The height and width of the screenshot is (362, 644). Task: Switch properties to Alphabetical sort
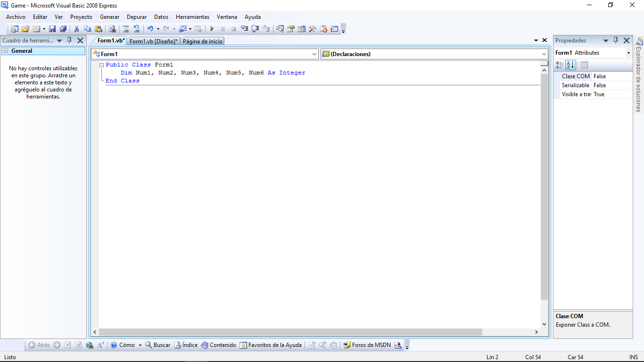coord(570,65)
